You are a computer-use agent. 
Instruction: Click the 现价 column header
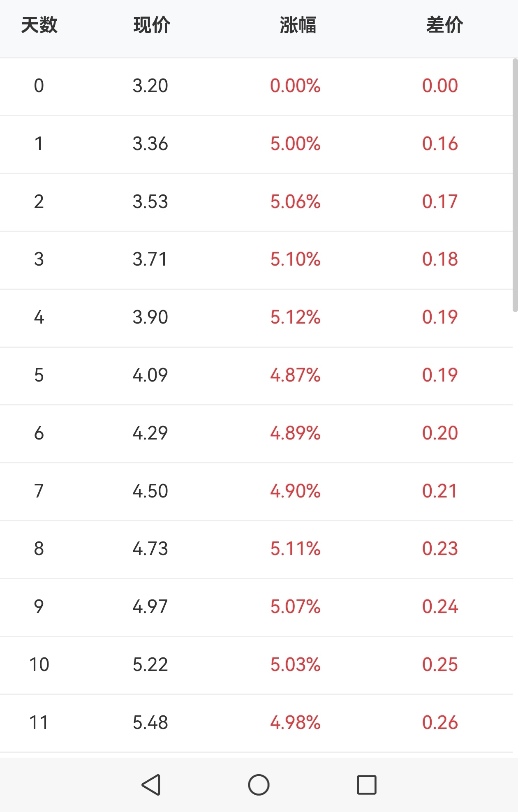click(x=151, y=25)
